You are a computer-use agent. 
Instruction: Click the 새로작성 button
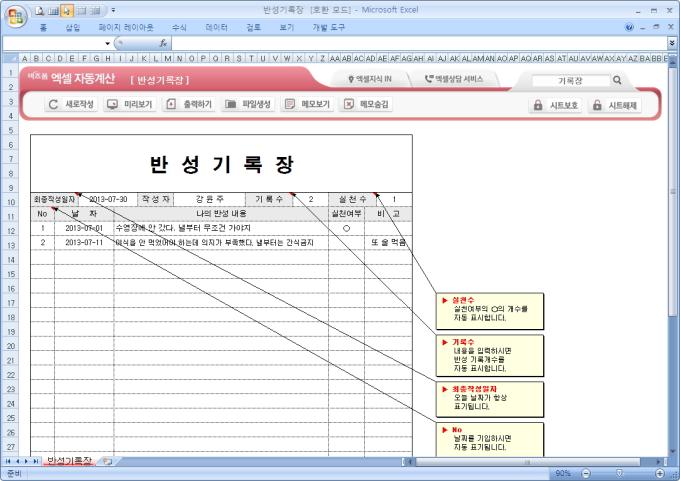pos(72,105)
